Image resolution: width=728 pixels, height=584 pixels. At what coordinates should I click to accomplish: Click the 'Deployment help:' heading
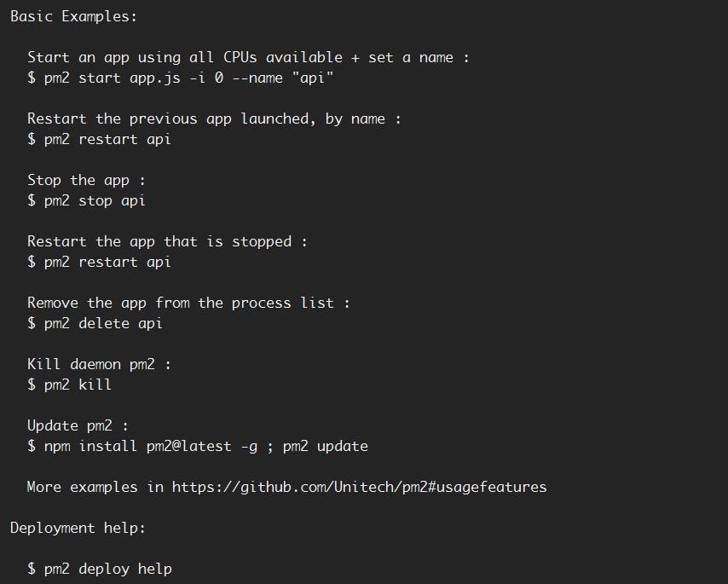78,528
